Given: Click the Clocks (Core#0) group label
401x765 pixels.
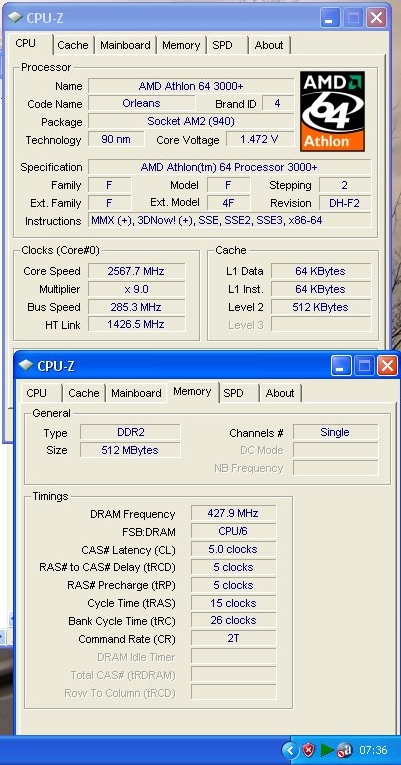Looking at the screenshot, I should [x=60, y=250].
